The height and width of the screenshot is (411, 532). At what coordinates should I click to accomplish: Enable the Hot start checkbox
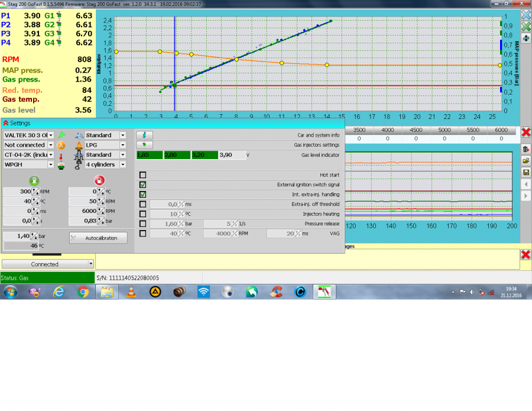(142, 175)
